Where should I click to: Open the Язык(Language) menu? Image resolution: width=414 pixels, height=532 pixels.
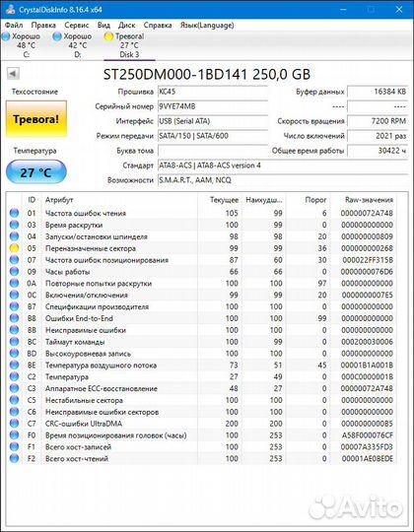(207, 25)
